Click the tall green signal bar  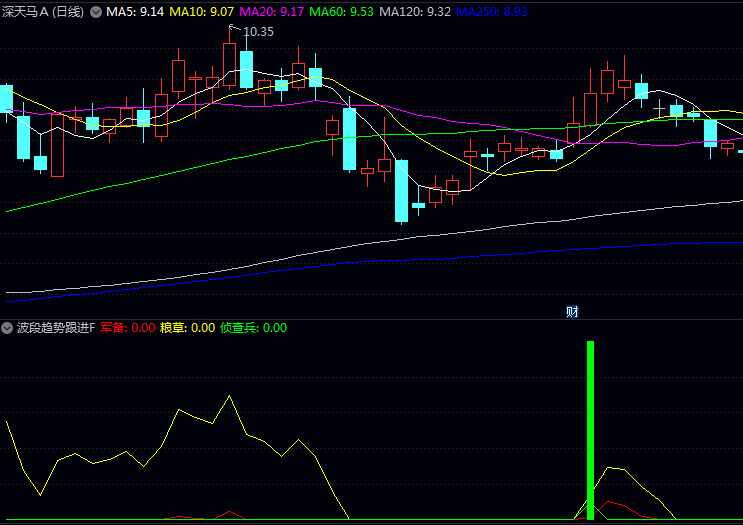(x=590, y=430)
